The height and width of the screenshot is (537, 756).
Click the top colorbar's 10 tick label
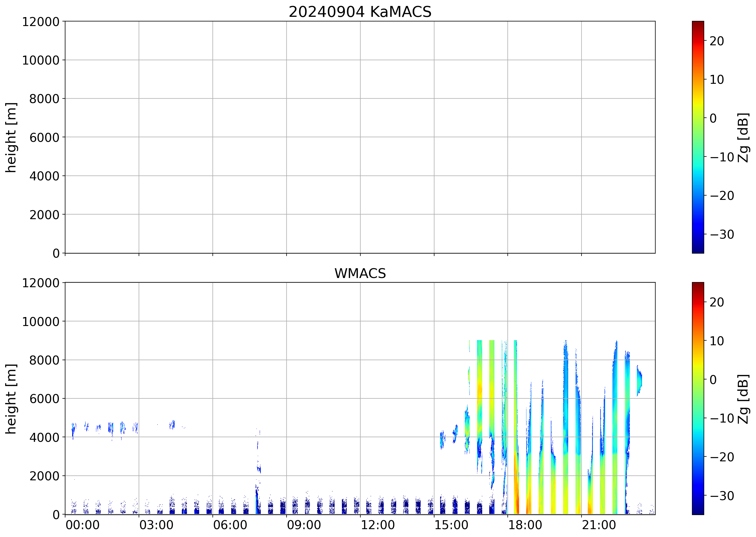pos(717,80)
